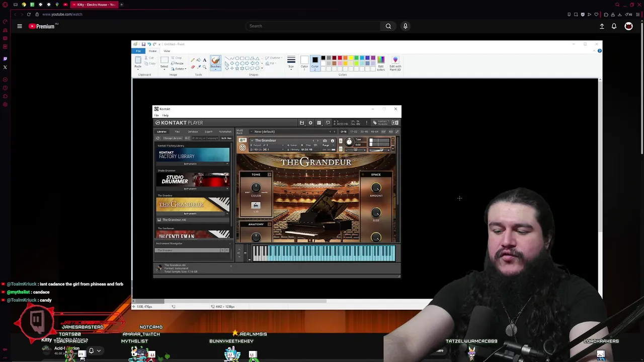Viewport: 644px width, 362px height.
Task: Click the Instr Nav button
Action: 226,138
